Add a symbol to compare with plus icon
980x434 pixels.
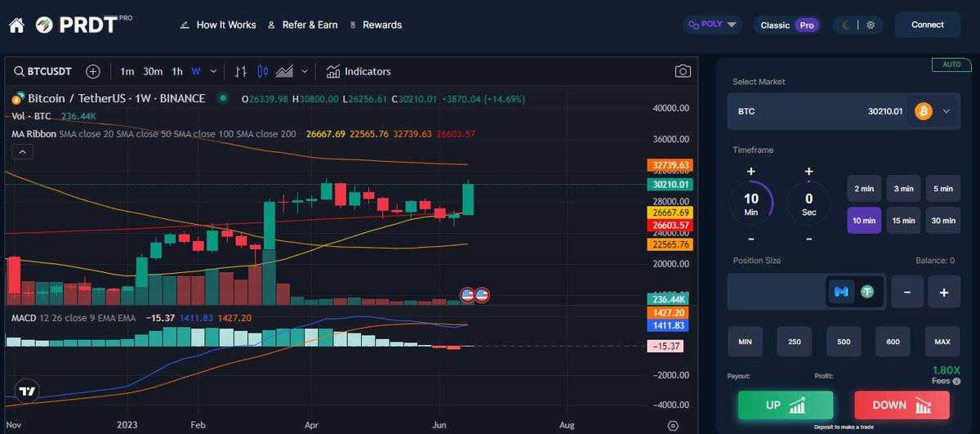coord(93,71)
